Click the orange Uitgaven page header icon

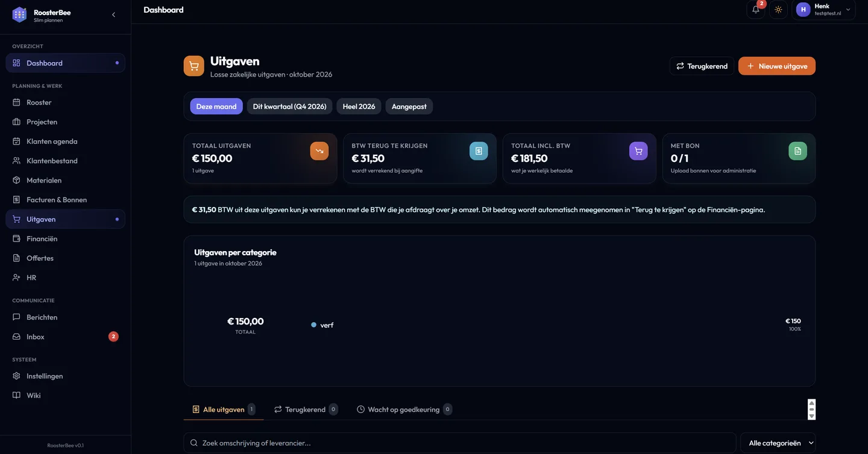click(x=194, y=66)
